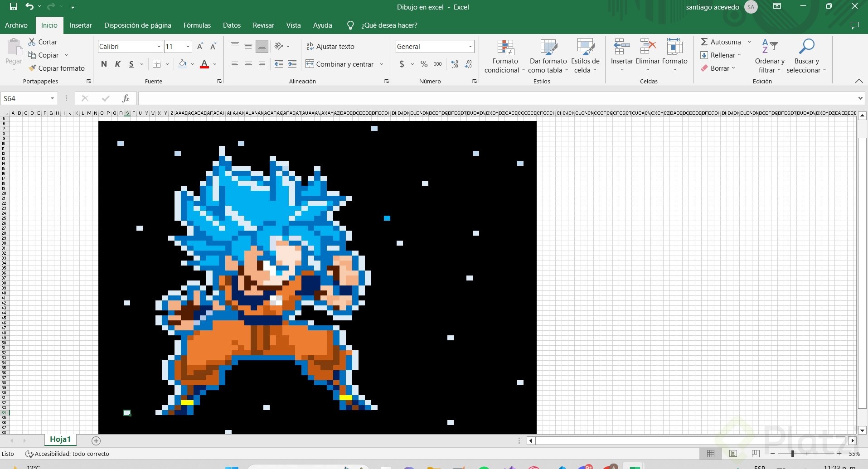Increase decimals icon
The height and width of the screenshot is (469, 868).
coord(455,64)
